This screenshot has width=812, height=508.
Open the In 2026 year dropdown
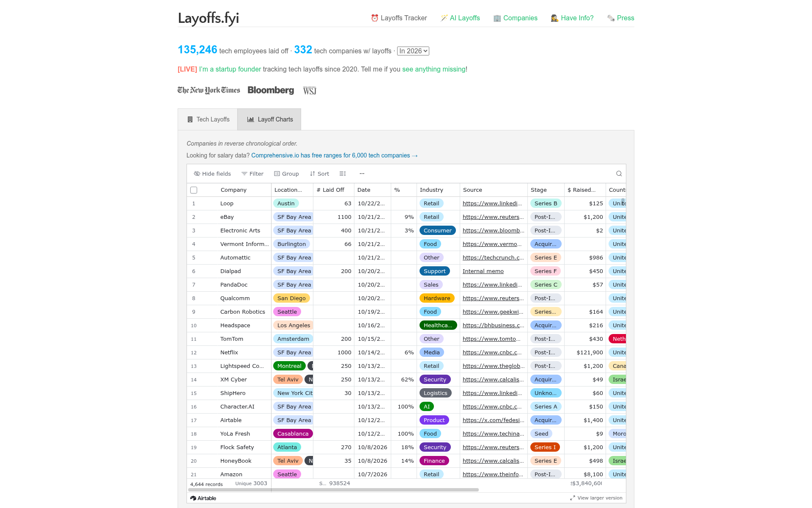point(413,51)
